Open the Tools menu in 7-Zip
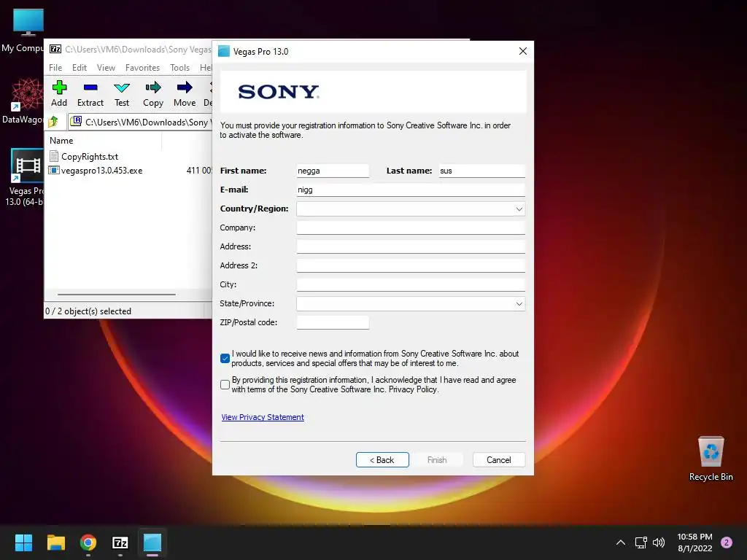Viewport: 747px width, 560px height. [x=179, y=68]
